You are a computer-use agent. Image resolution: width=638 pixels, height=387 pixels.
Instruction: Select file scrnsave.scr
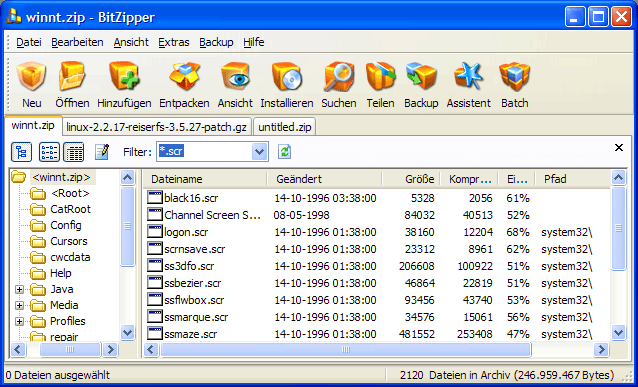(x=194, y=249)
